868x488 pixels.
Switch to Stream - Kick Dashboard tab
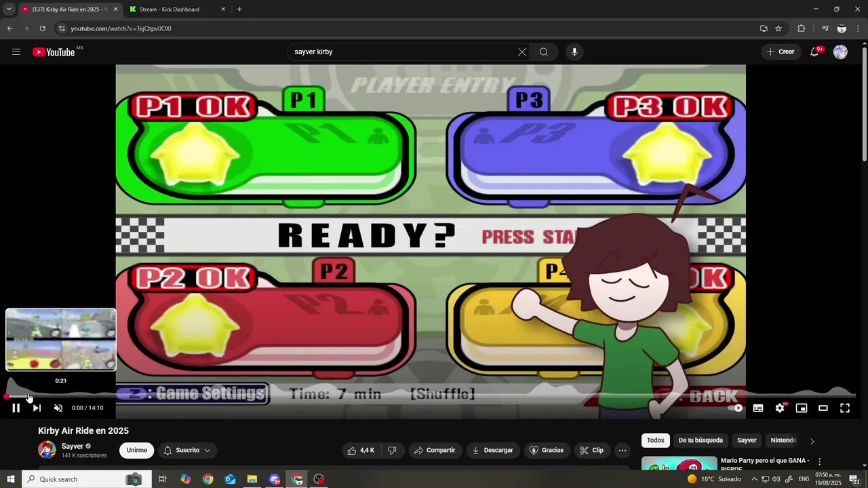pos(178,9)
